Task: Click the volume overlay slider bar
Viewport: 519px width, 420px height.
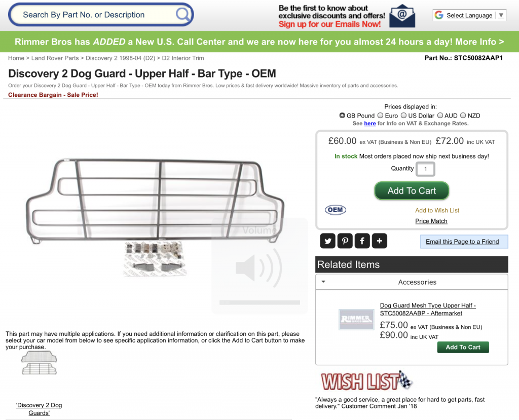Action: pyautogui.click(x=259, y=302)
